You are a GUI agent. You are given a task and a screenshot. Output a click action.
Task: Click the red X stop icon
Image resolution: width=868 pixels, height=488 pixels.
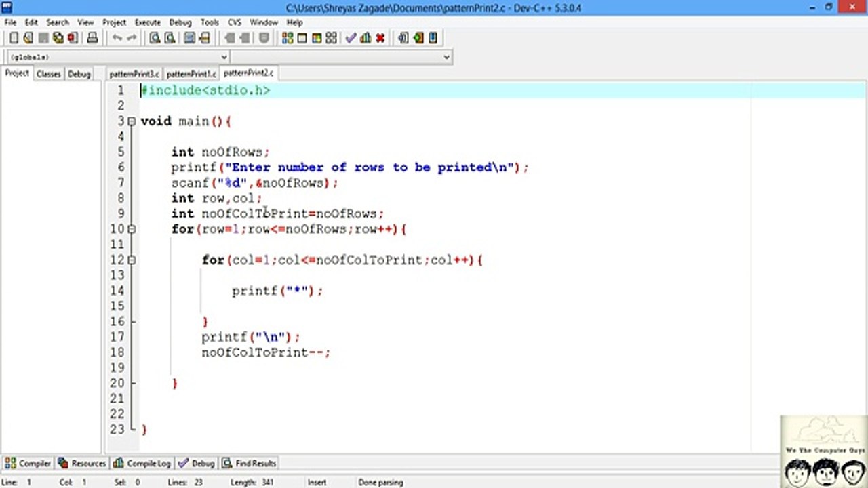click(380, 39)
